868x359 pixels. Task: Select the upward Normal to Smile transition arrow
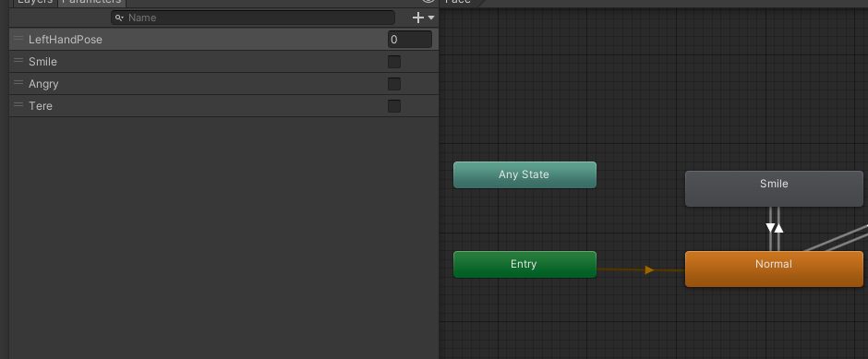pos(778,228)
